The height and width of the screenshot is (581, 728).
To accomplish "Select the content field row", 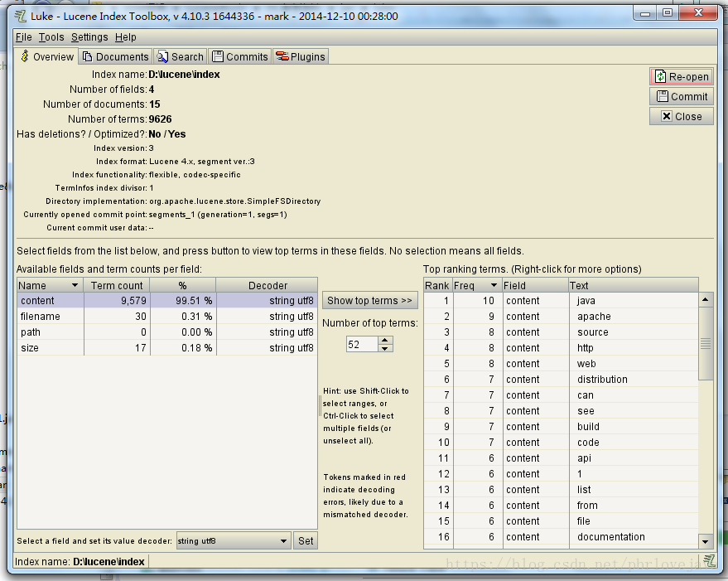I will coord(167,301).
